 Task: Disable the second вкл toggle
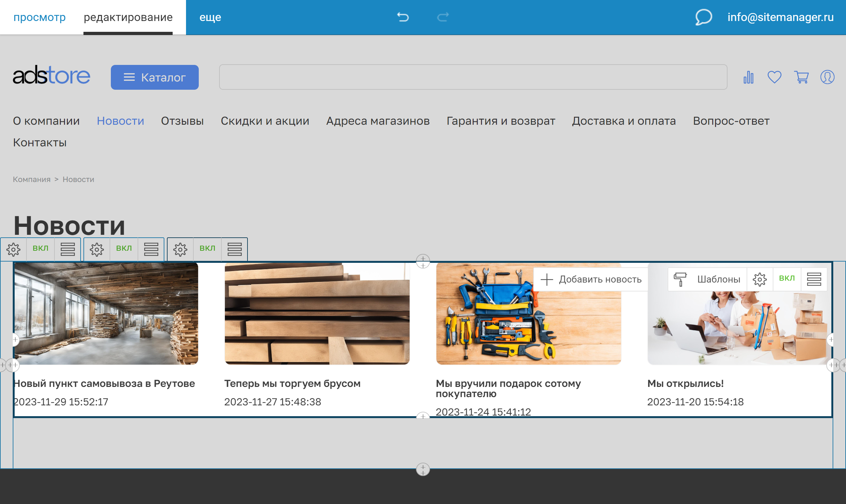pos(124,249)
